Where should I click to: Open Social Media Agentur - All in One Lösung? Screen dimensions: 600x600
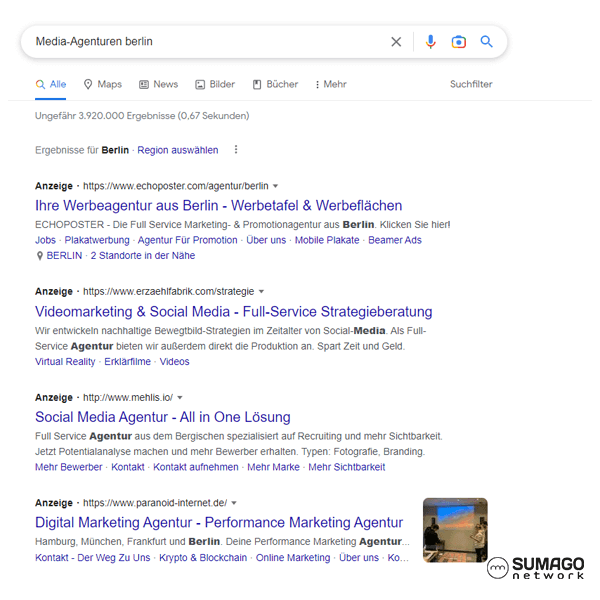pyautogui.click(x=163, y=417)
